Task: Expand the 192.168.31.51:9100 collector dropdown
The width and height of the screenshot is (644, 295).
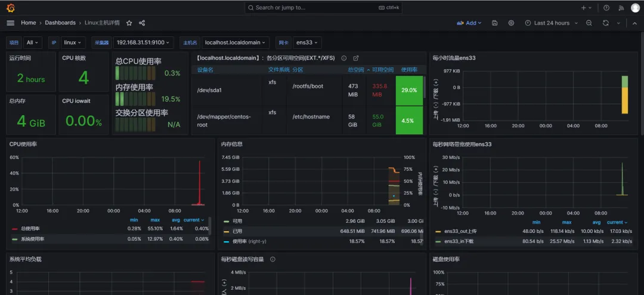Action: click(143, 42)
